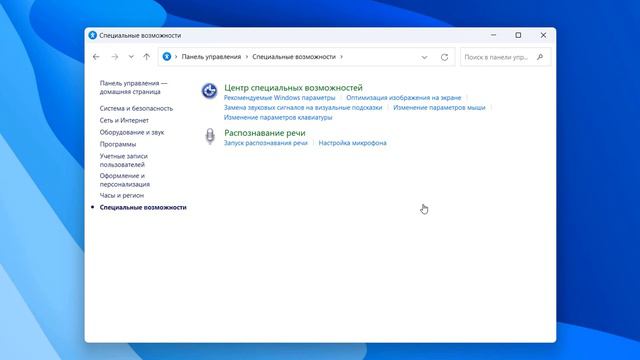The height and width of the screenshot is (360, 640).
Task: Click 'Запуск распознавания речи' link
Action: click(265, 143)
